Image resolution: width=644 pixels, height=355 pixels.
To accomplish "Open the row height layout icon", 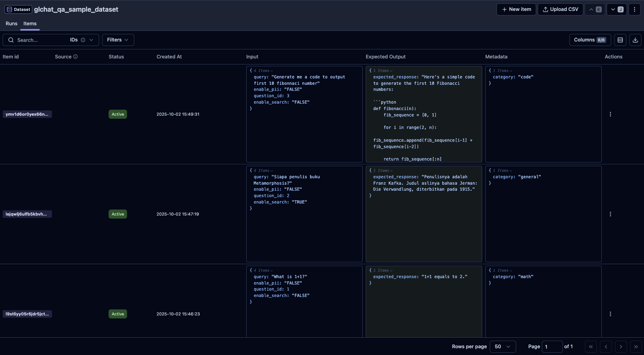I will (620, 40).
